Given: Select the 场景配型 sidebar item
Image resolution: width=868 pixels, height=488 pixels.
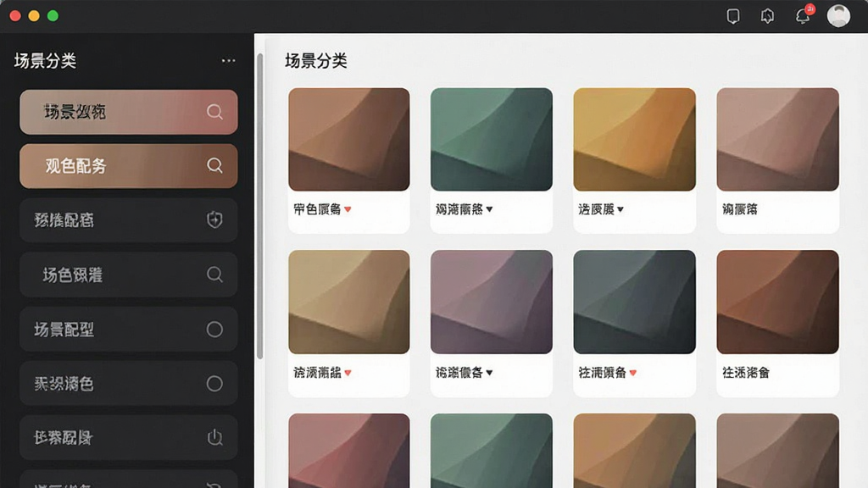Looking at the screenshot, I should tap(129, 330).
